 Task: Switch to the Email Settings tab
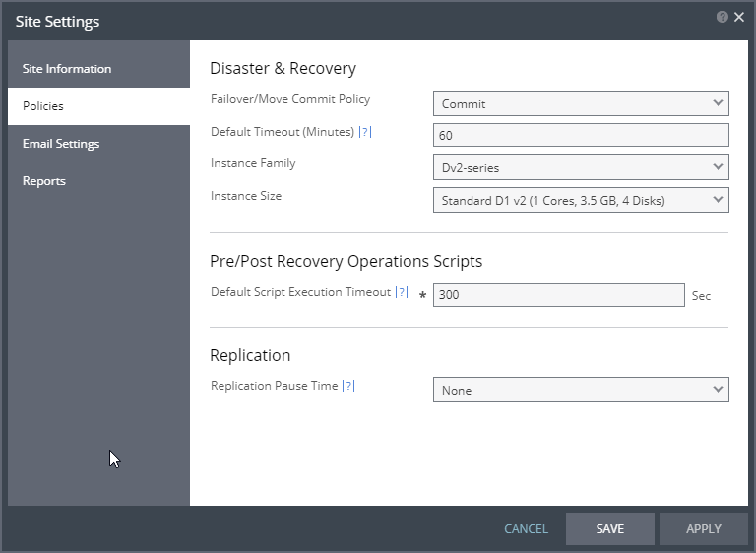tap(98, 144)
